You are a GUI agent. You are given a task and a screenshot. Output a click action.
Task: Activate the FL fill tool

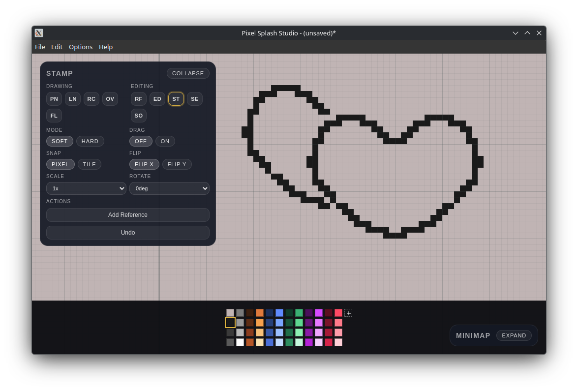54,116
